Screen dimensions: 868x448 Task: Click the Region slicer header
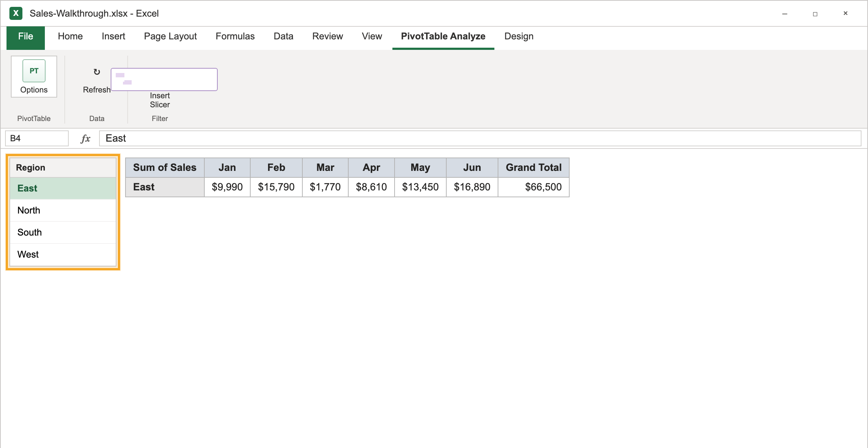(x=63, y=168)
